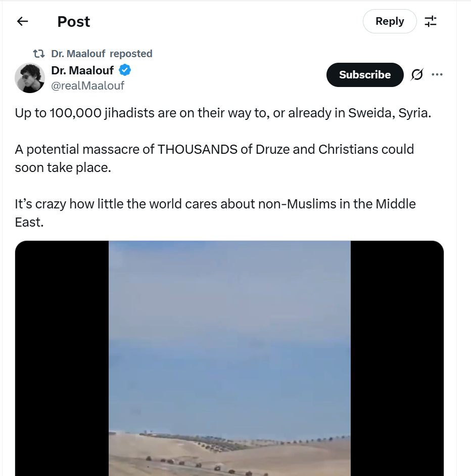Click the video's left black bar
The image size is (471, 476).
62,354
